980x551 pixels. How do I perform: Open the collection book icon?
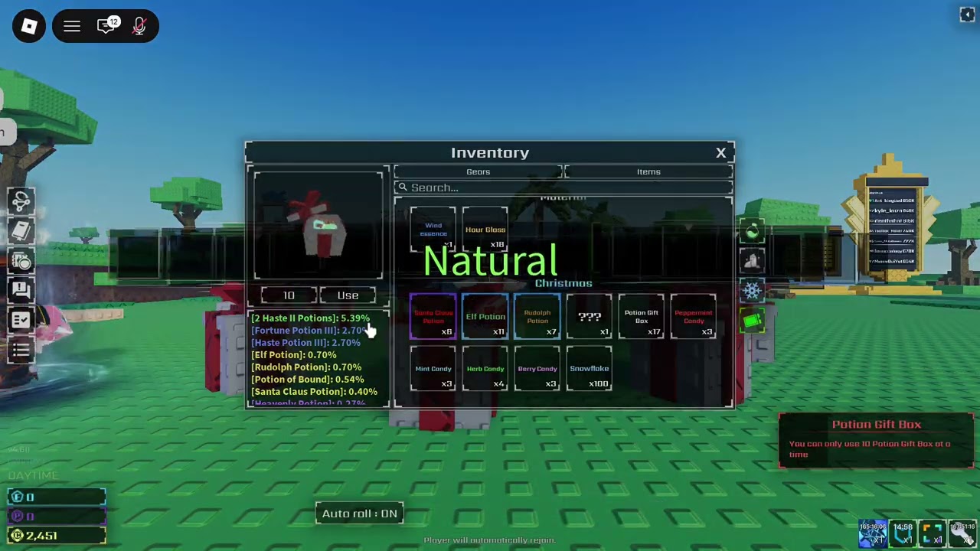pyautogui.click(x=21, y=230)
